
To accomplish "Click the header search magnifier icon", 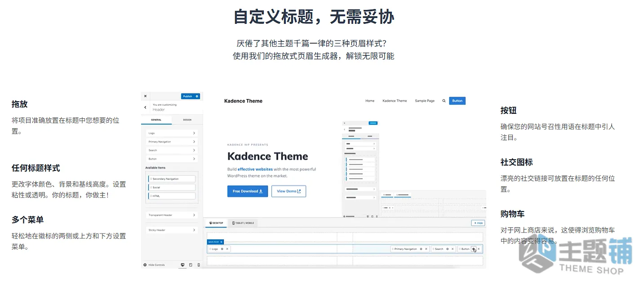I will [x=444, y=101].
